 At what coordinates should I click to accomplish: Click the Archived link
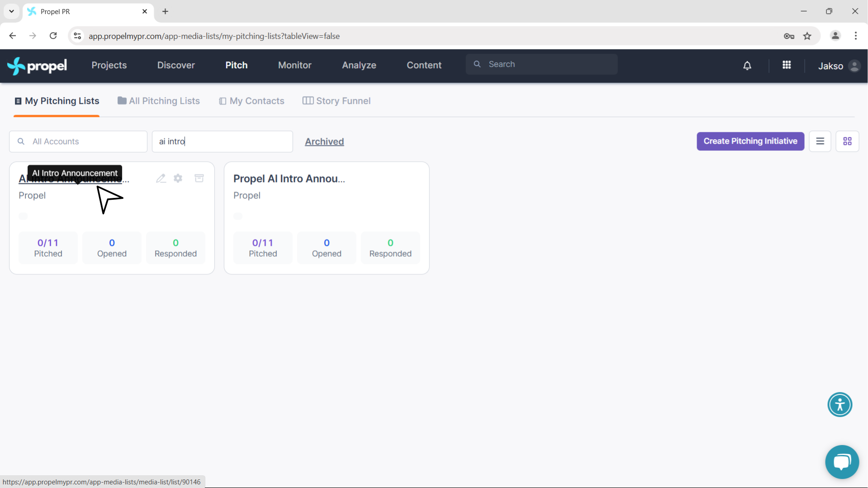(324, 141)
